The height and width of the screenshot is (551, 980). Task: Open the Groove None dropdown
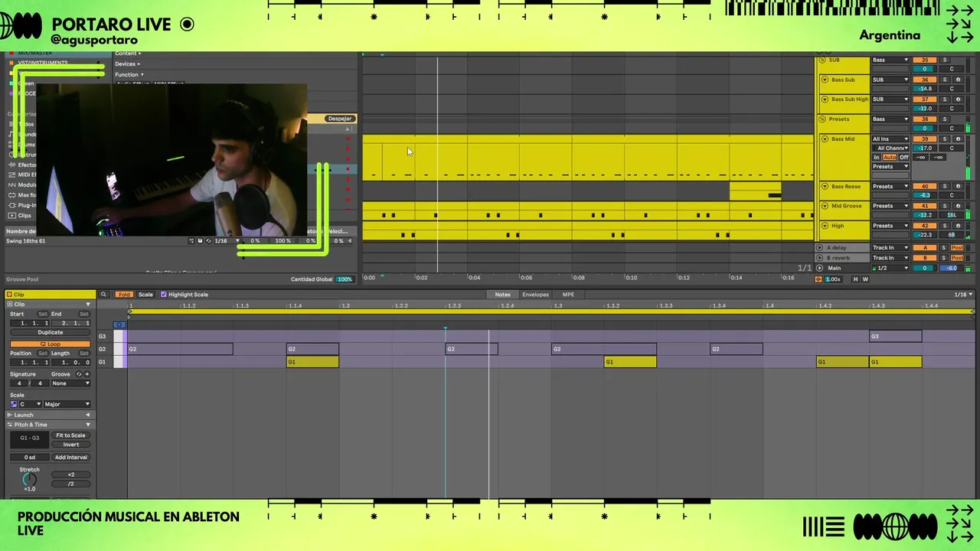(70, 383)
